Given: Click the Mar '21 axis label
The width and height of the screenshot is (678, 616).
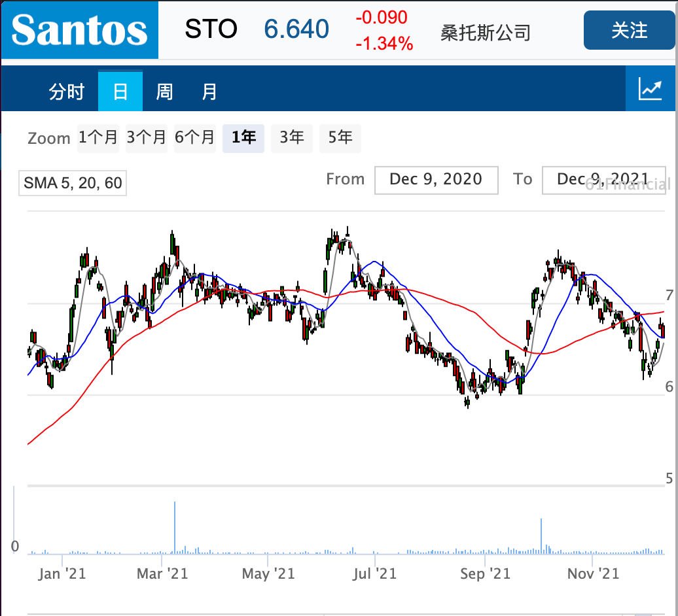Looking at the screenshot, I should pos(162,573).
